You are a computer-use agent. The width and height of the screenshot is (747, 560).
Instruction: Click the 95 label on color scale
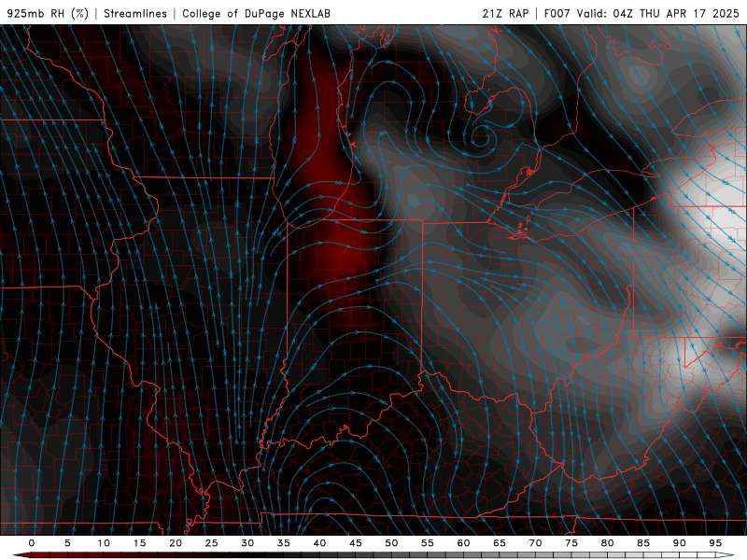click(x=715, y=543)
